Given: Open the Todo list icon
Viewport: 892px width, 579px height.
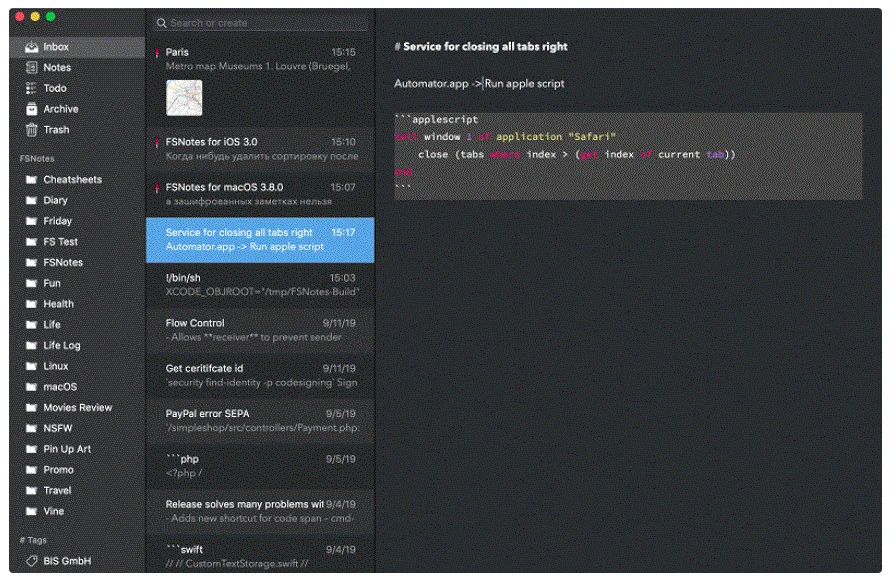Looking at the screenshot, I should tap(31, 88).
